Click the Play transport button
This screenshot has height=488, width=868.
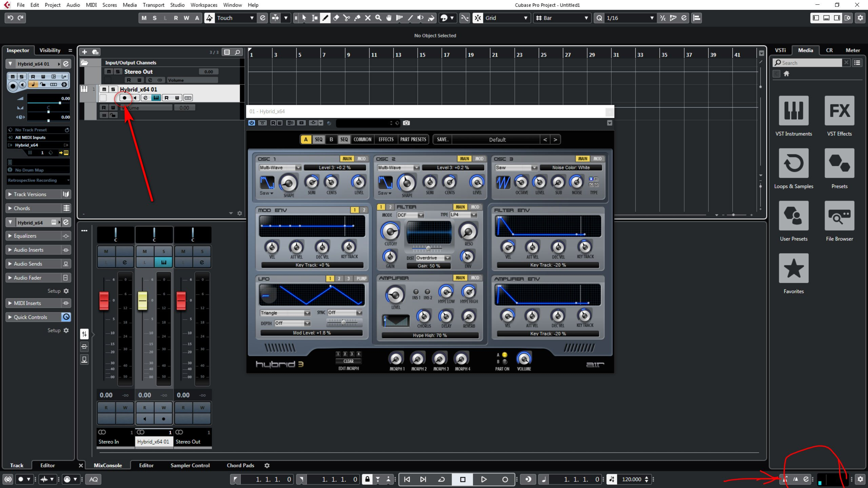tap(484, 479)
